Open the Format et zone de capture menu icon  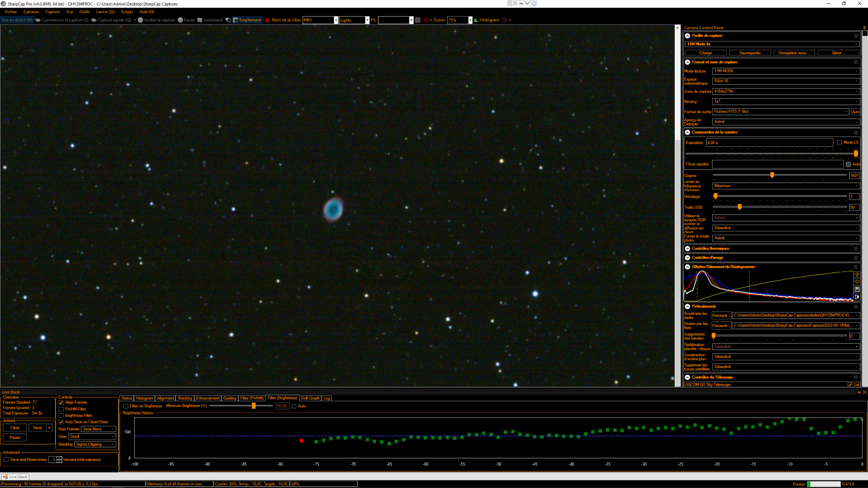point(856,62)
